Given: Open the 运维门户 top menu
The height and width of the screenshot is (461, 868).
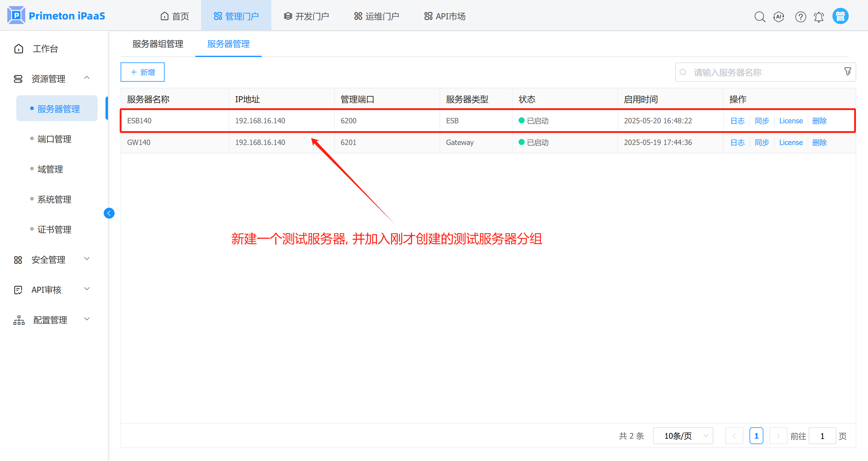Looking at the screenshot, I should [x=376, y=16].
